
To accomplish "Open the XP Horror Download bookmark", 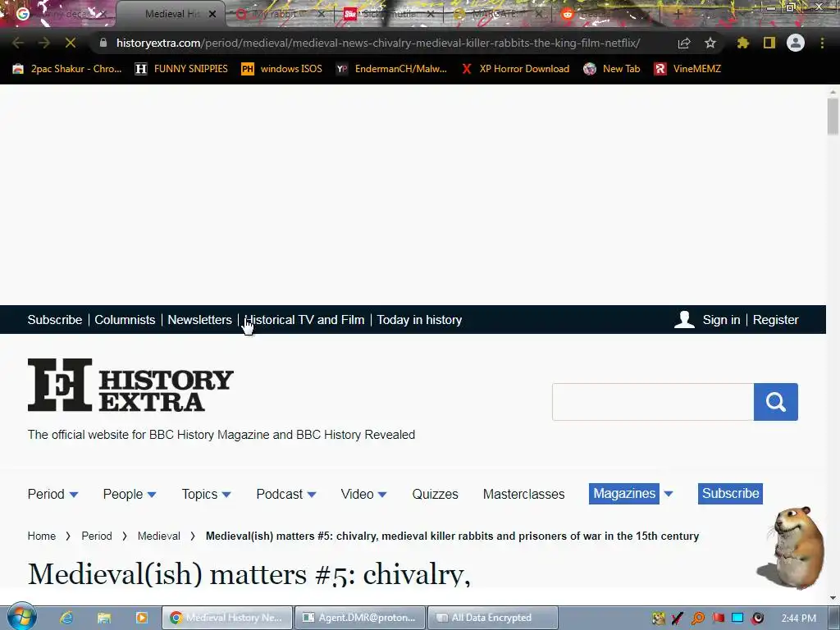I will click(515, 69).
